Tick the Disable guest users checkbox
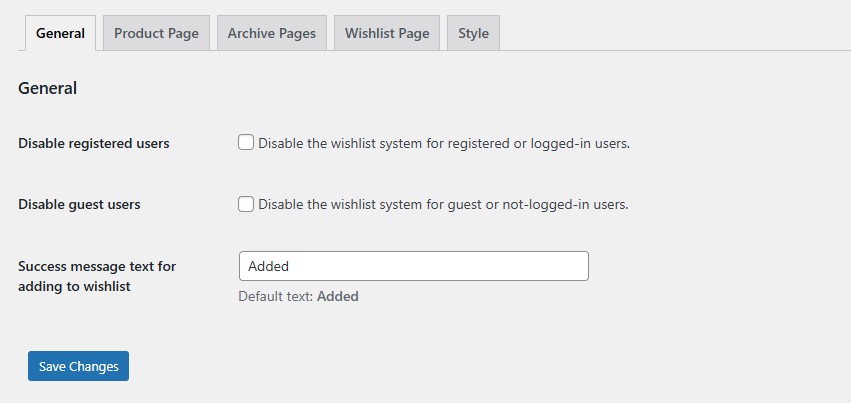The width and height of the screenshot is (851, 403). point(246,204)
